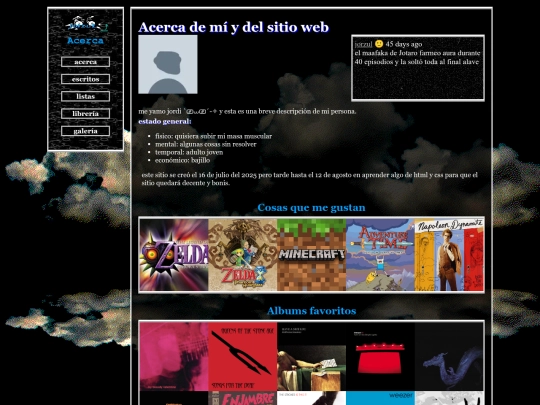Open the galería page
Viewport: 540px width, 405px height.
pyautogui.click(x=85, y=131)
